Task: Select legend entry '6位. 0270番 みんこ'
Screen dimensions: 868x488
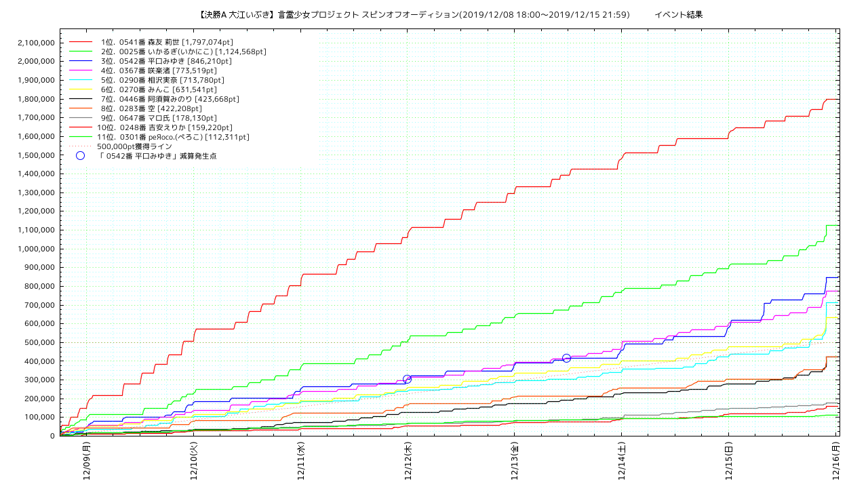Action: click(x=159, y=89)
